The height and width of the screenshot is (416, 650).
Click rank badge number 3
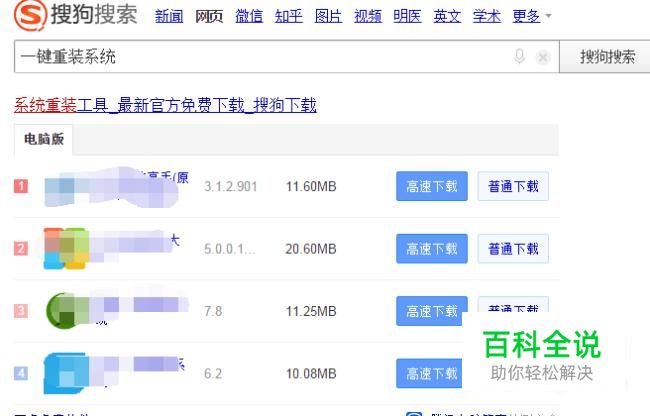(x=21, y=311)
